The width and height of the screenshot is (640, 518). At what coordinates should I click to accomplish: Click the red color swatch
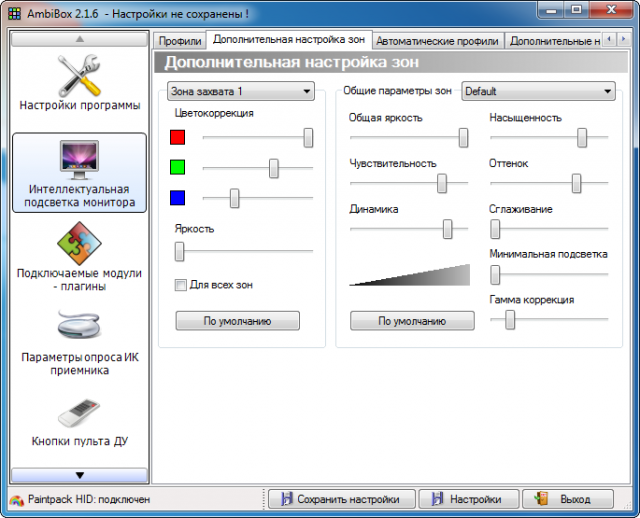tap(178, 137)
